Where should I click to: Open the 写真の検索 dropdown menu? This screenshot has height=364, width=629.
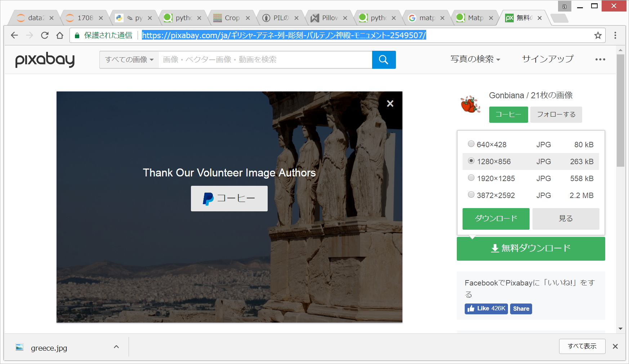[475, 59]
